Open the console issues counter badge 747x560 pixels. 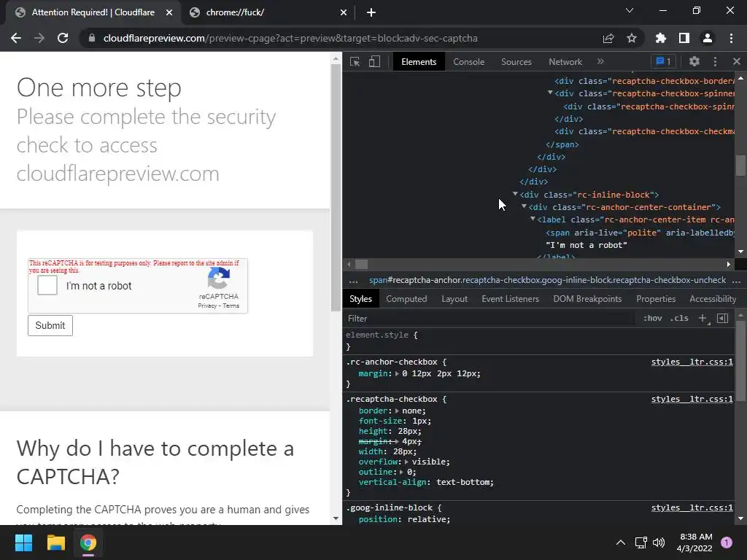663,61
